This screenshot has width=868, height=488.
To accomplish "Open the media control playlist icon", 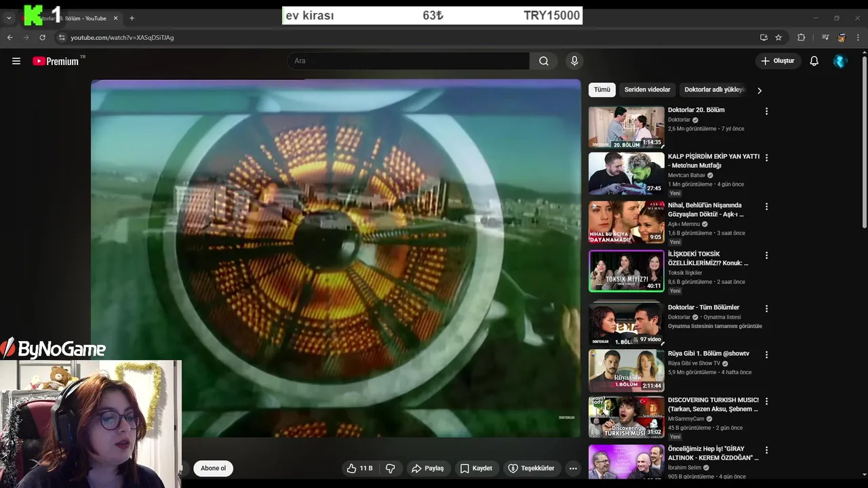I will tap(825, 37).
